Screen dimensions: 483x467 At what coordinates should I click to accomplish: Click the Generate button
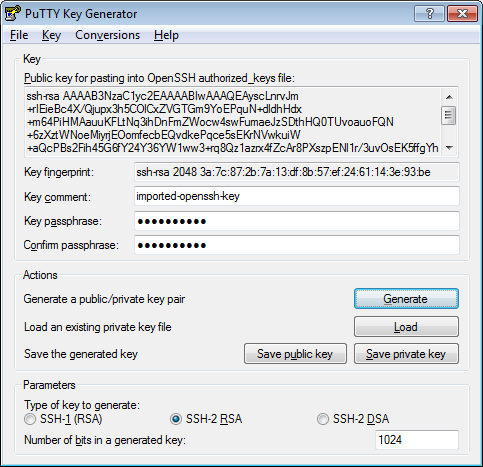(x=406, y=299)
